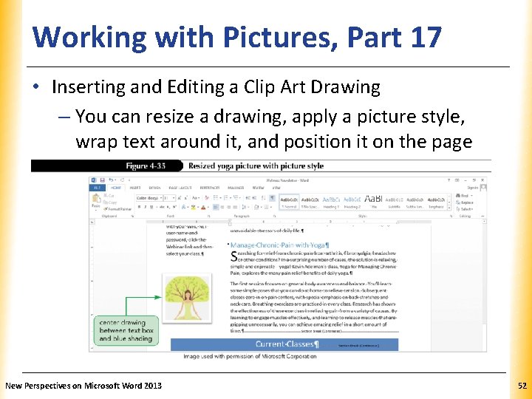This screenshot has height=399, width=532.
Task: Switch to the MAILINGS tab
Action: click(x=236, y=188)
